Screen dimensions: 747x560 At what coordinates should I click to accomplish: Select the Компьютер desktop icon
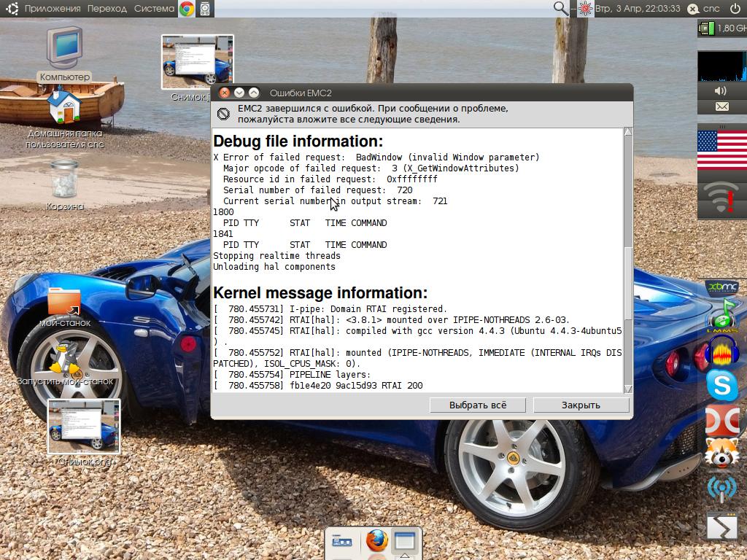(x=65, y=54)
